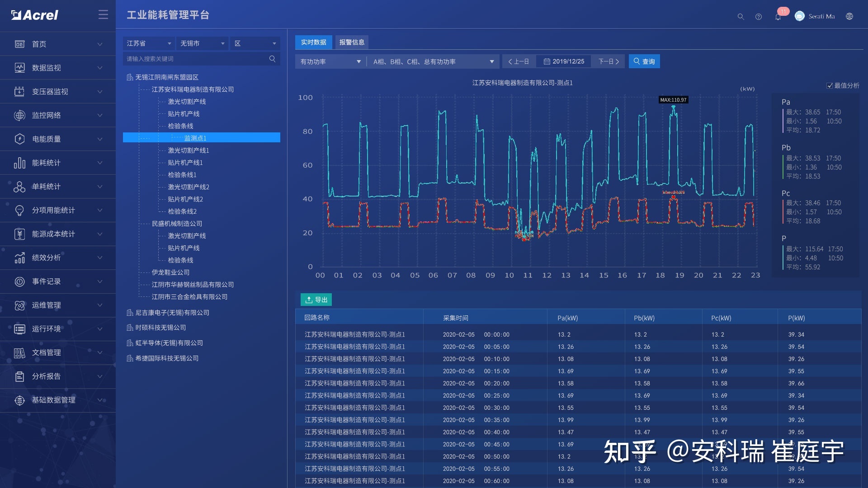This screenshot has height=488, width=868.
Task: Click the 首页 home icon
Action: [19, 44]
